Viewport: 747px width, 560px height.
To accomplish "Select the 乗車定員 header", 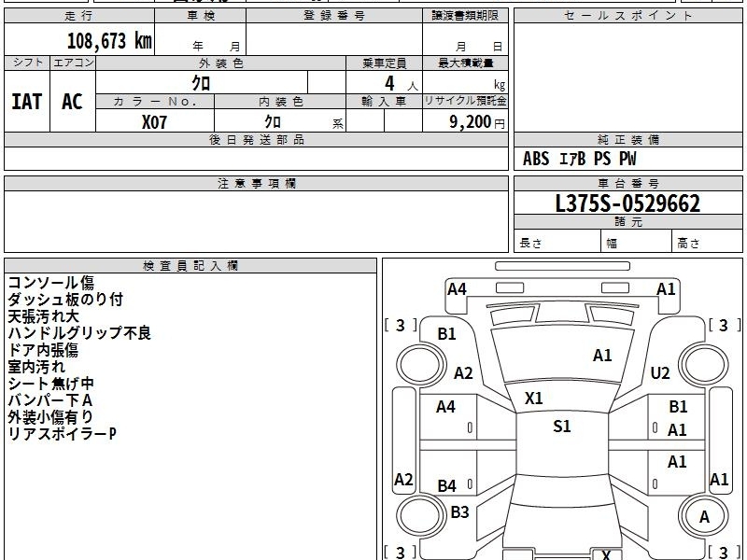I will [x=384, y=63].
